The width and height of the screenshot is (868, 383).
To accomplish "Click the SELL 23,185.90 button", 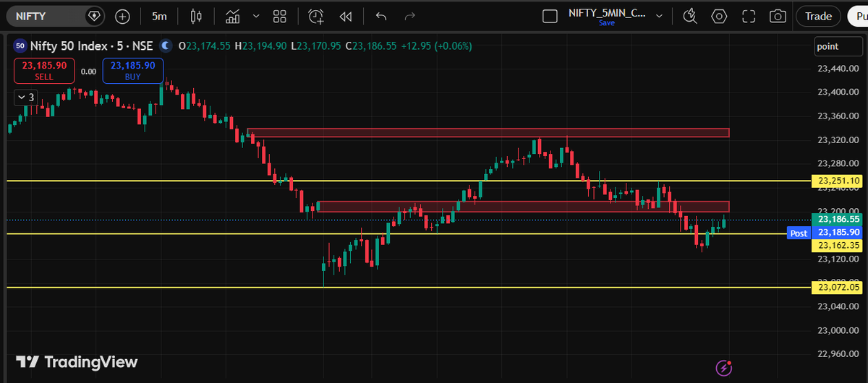I will pos(44,71).
